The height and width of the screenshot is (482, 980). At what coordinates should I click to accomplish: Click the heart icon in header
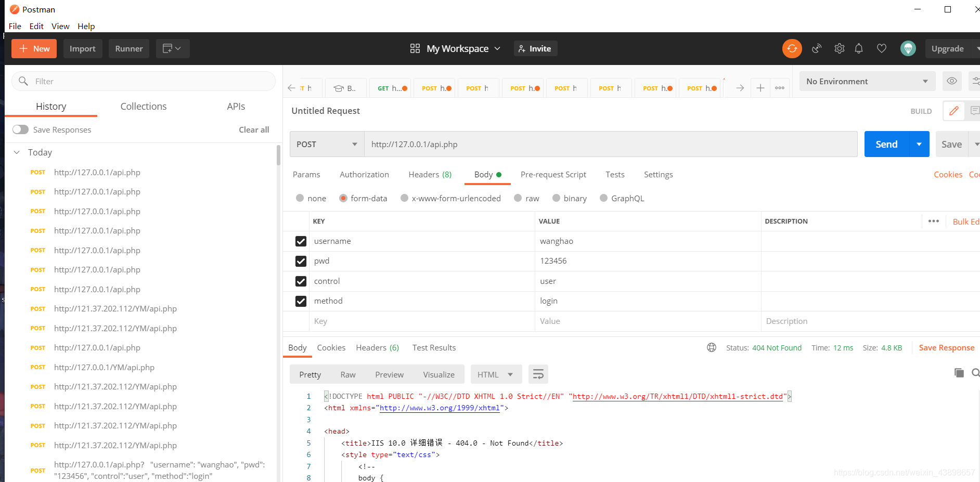(x=882, y=48)
